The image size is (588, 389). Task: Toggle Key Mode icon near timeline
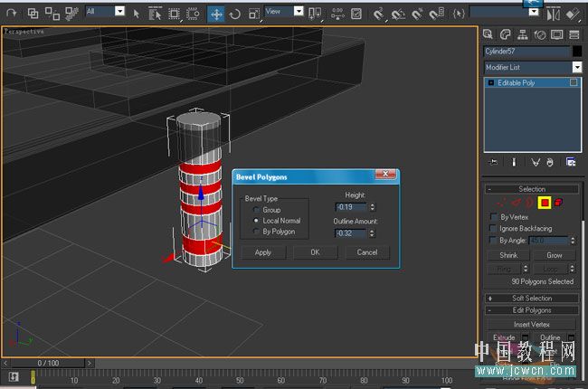point(14,376)
